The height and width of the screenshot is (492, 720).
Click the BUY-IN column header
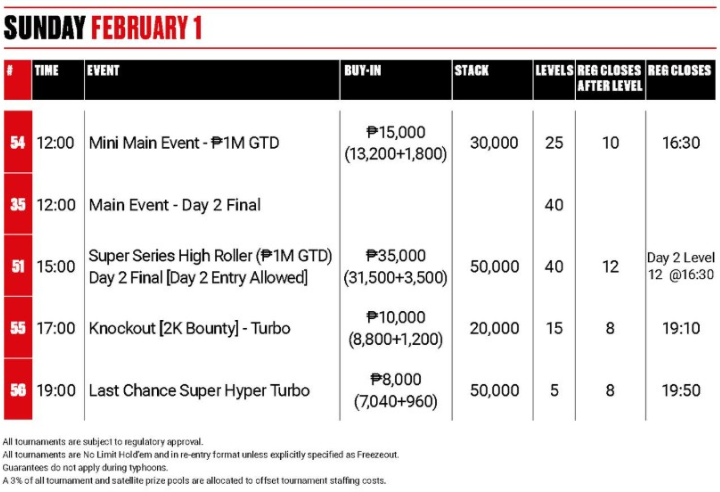pos(364,71)
